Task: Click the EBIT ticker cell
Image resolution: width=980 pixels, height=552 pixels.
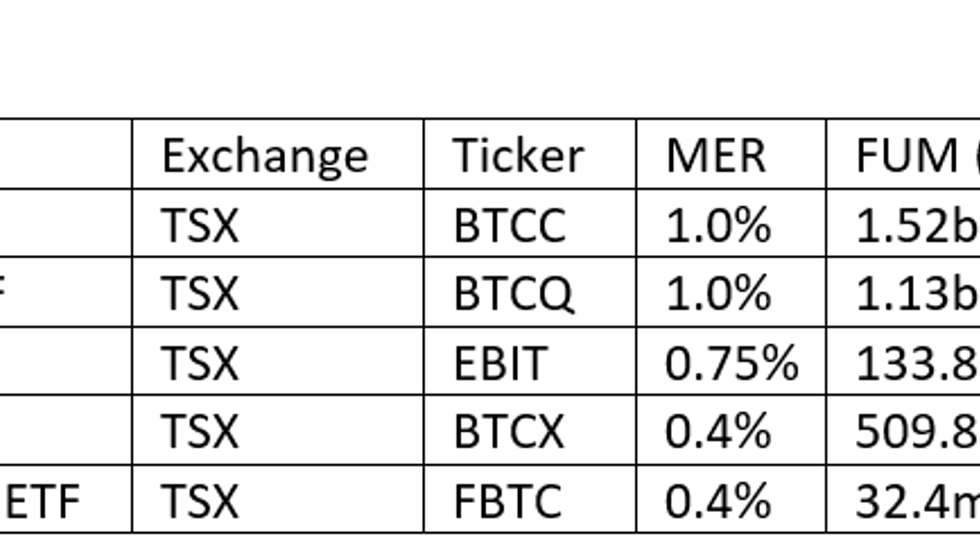Action: tap(530, 361)
